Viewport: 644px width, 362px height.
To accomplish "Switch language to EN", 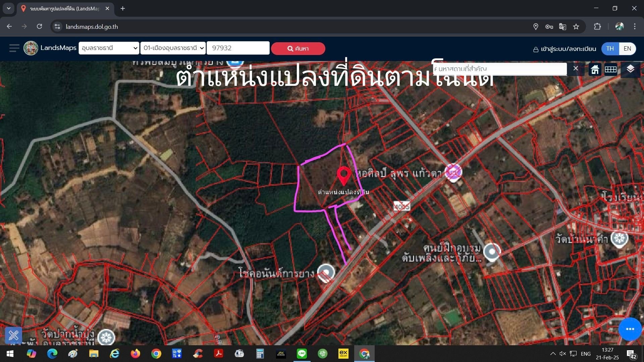I will (627, 49).
